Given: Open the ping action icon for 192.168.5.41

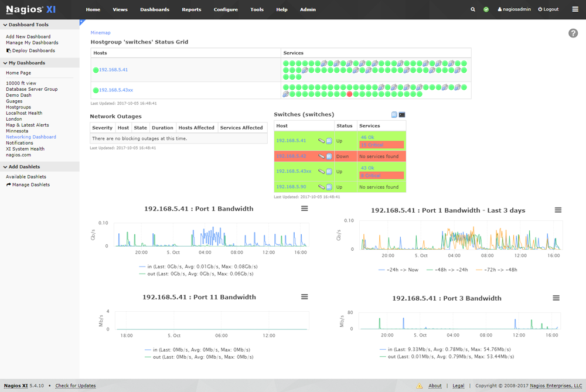Looking at the screenshot, I should [x=322, y=141].
